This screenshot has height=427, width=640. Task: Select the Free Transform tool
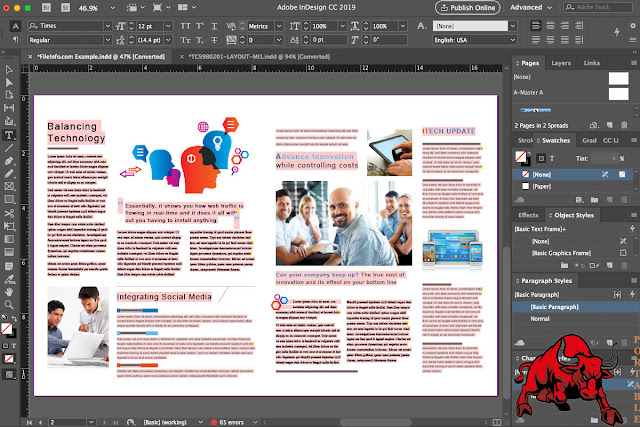pyautogui.click(x=9, y=226)
